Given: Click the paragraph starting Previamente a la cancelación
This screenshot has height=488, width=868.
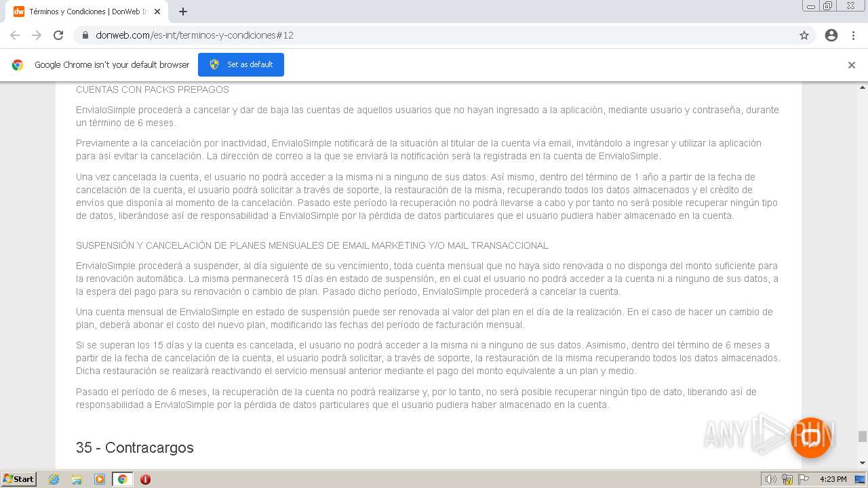Looking at the screenshot, I should pyautogui.click(x=418, y=150).
